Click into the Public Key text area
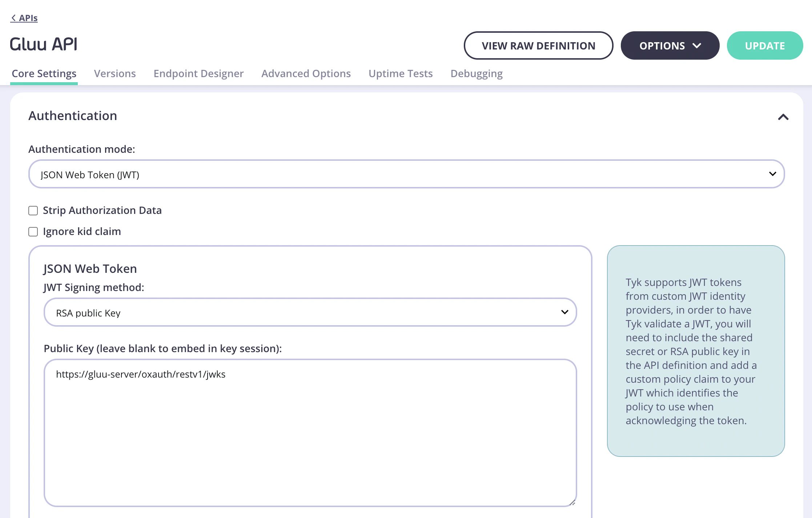Viewport: 812px width, 518px height. point(310,433)
